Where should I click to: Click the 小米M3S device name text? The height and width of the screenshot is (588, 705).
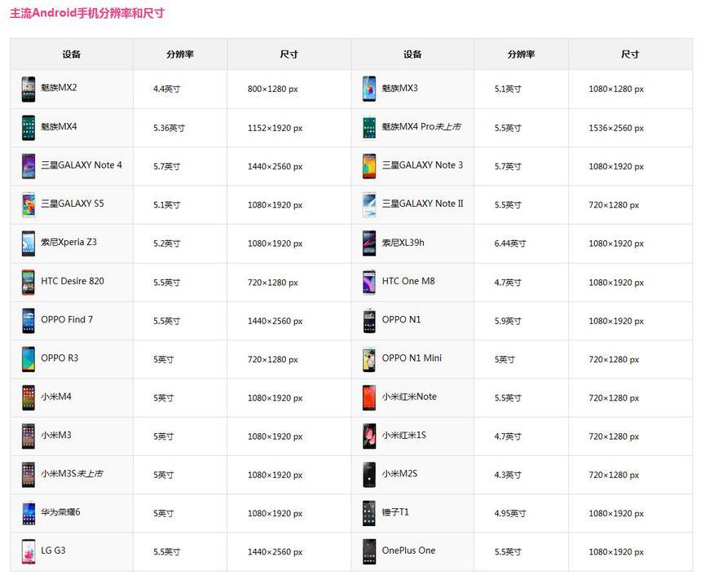click(72, 474)
